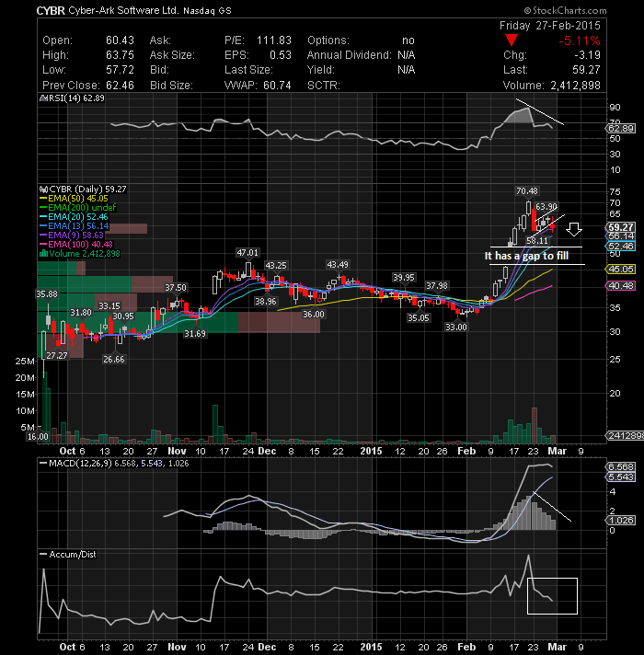Select the Friday 27-Feb-2015 date
644x655 pixels.
(549, 26)
